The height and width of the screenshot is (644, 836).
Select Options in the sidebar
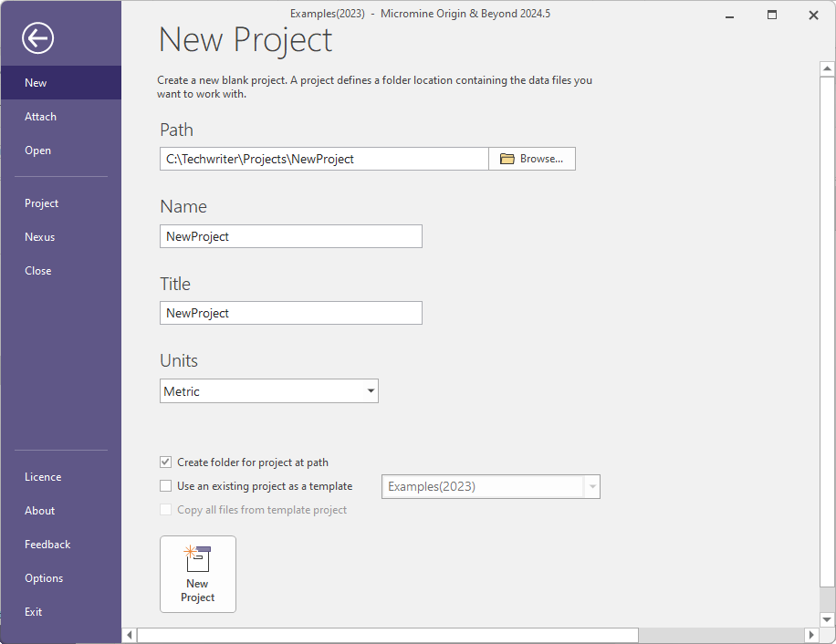tap(44, 577)
